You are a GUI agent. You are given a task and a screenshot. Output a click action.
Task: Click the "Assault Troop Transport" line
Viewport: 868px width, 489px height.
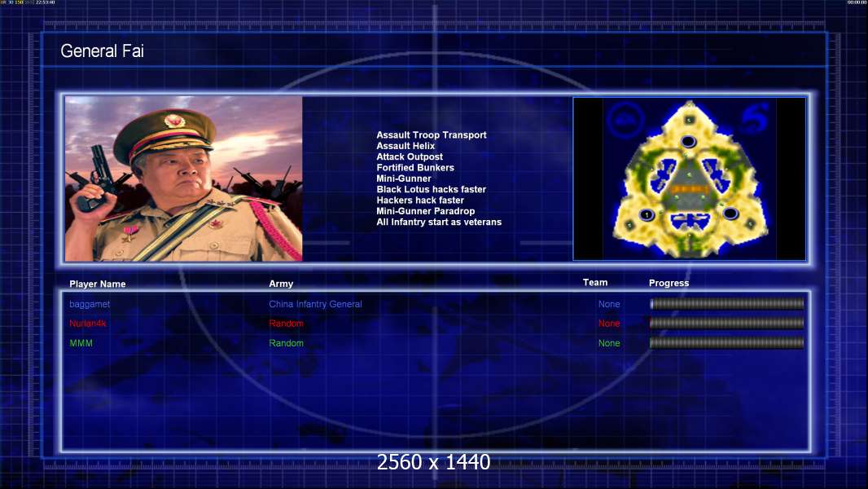432,134
